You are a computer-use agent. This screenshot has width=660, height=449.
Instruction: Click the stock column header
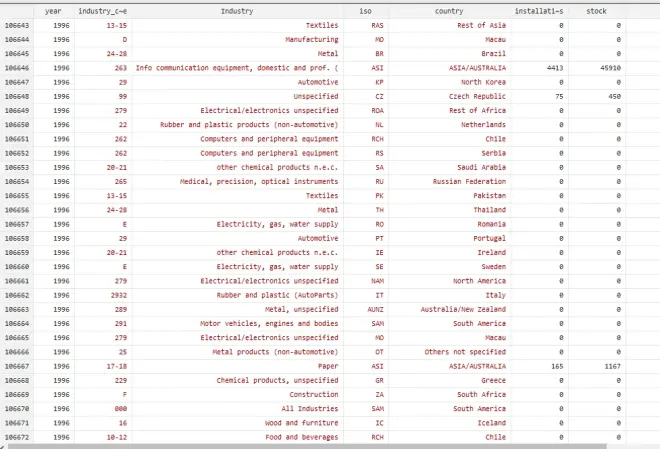596,10
